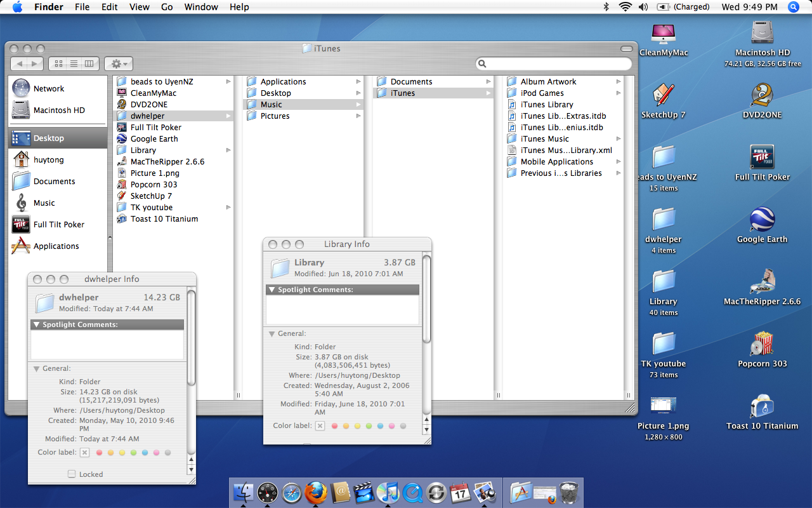Open the Go menu

(x=167, y=7)
